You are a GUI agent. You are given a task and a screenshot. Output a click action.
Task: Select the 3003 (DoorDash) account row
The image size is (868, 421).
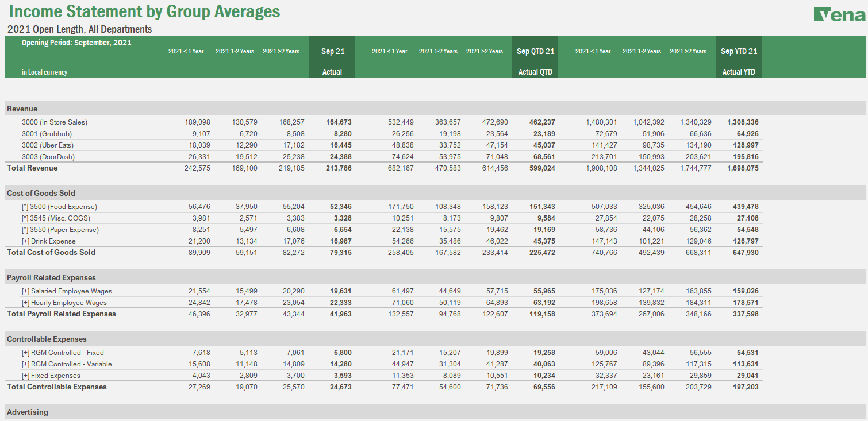pyautogui.click(x=46, y=156)
